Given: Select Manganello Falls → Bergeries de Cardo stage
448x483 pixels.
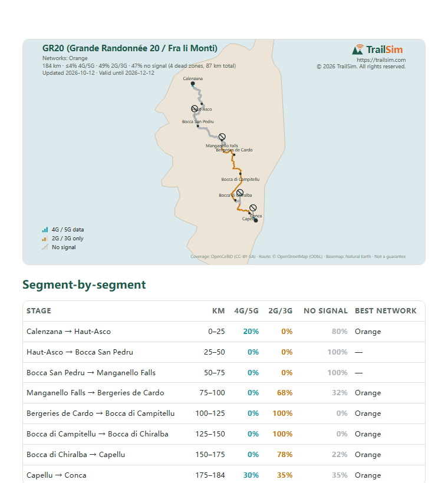Looking at the screenshot, I should pos(224,393).
